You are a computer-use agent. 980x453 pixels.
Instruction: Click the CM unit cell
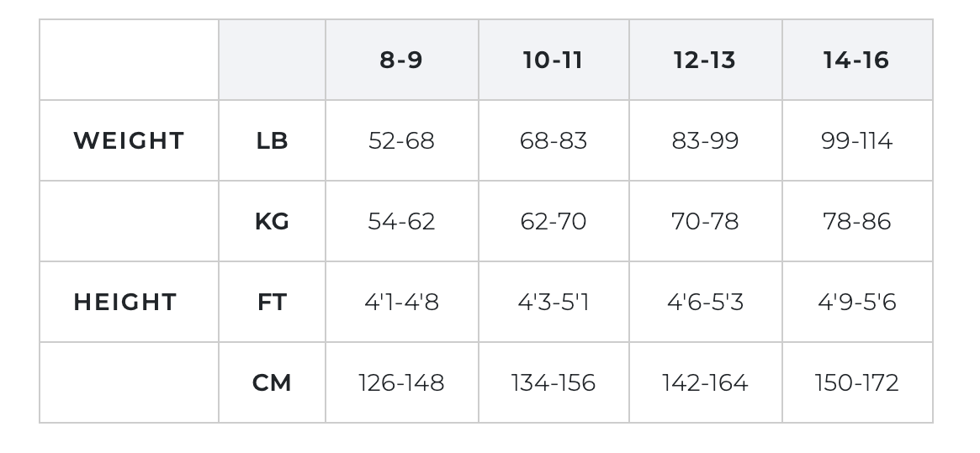click(x=272, y=383)
